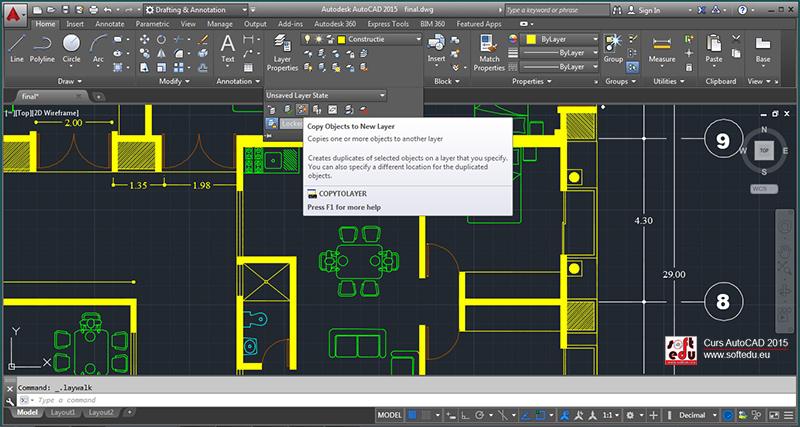
Task: Open the AutoCAD application menu button
Action: [15, 14]
